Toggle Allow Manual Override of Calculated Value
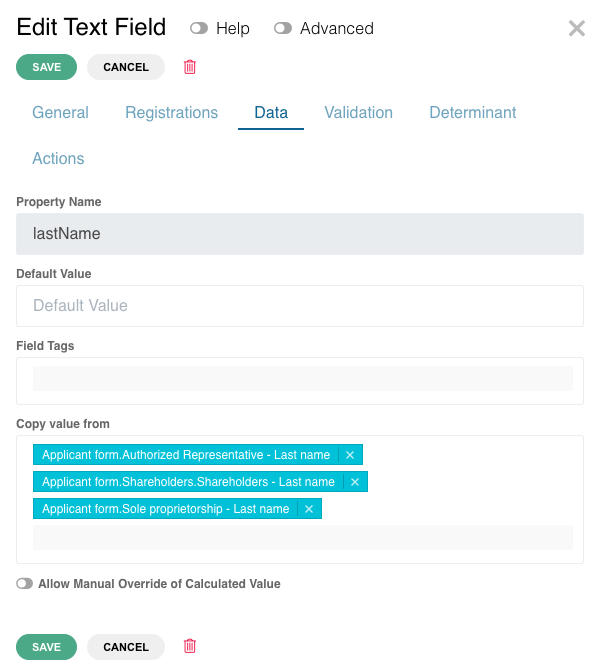592x668 pixels. 25,584
